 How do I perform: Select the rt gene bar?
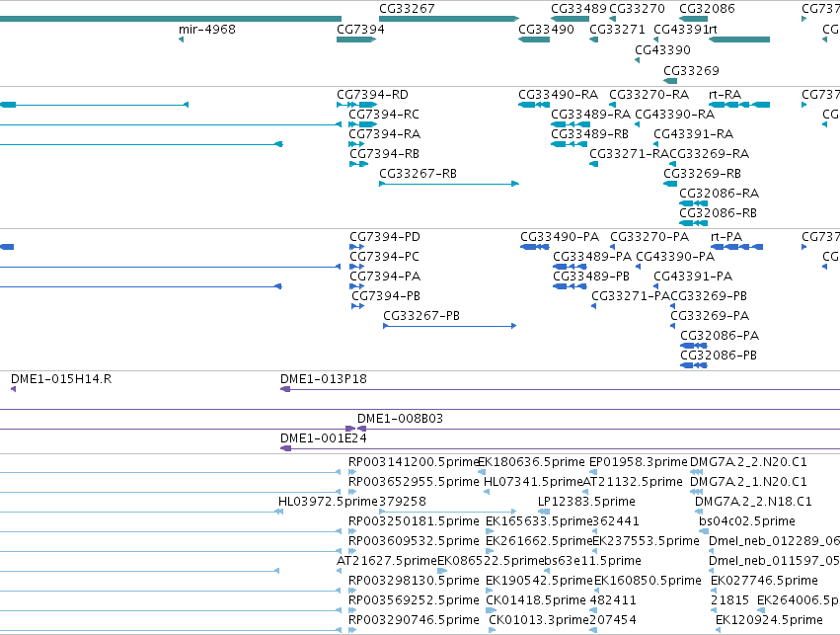(739, 40)
